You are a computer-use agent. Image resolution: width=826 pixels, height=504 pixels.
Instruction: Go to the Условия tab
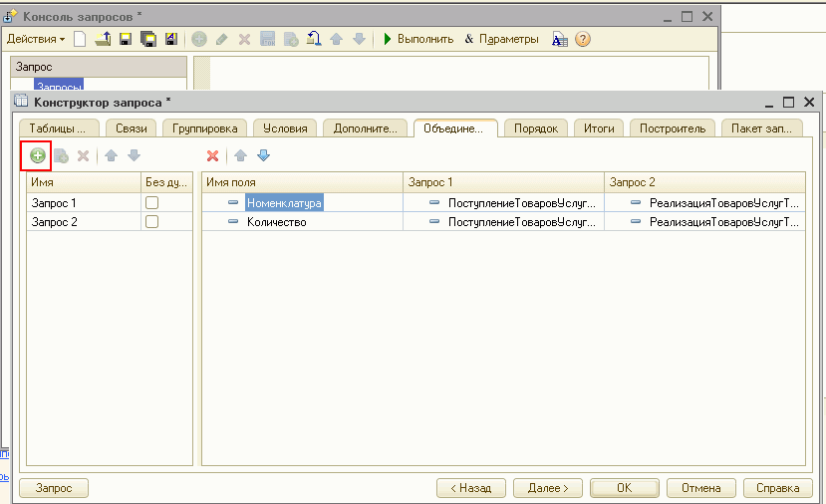[x=286, y=127]
